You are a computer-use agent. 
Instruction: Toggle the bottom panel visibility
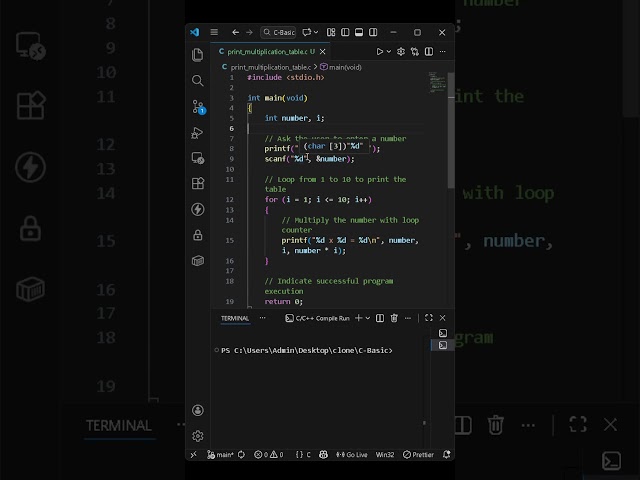click(359, 32)
